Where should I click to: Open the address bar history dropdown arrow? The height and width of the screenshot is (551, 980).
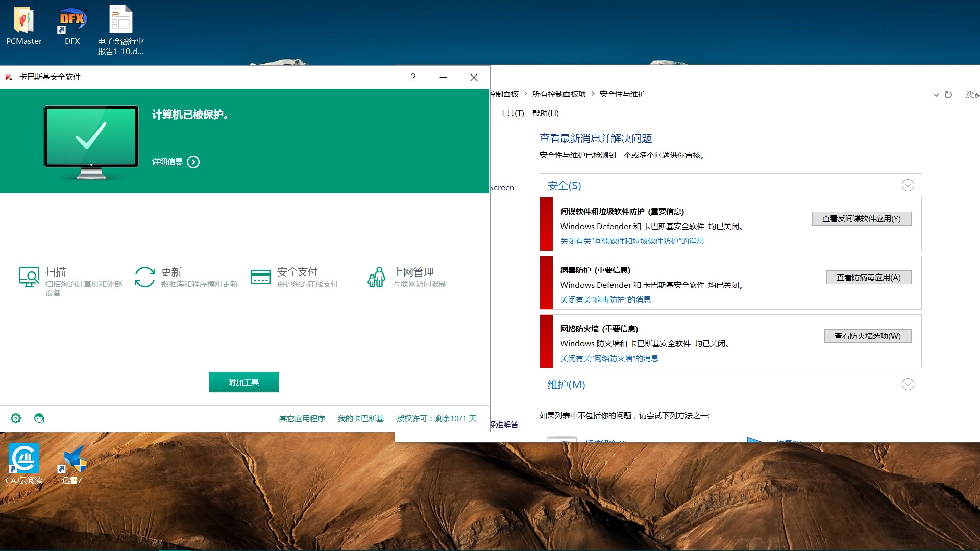click(x=936, y=94)
